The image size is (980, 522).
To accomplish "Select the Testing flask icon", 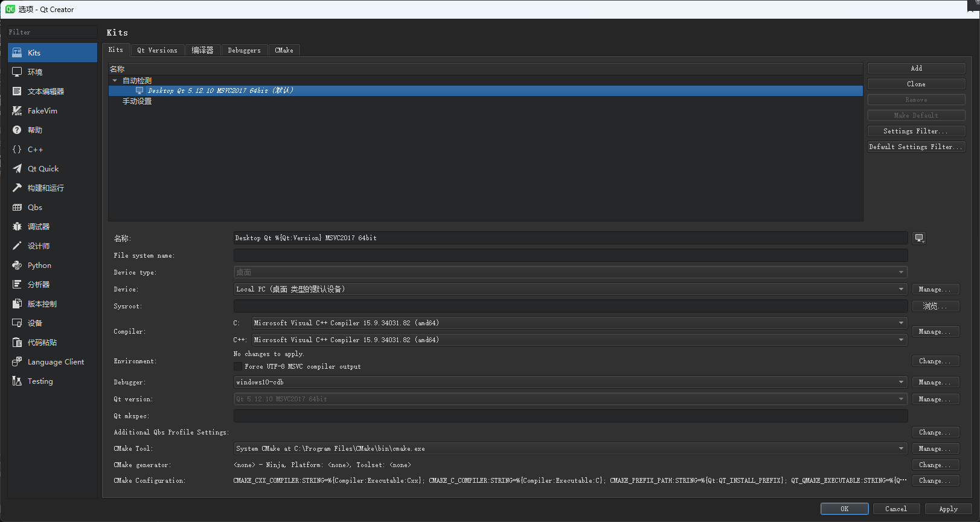I will click(x=17, y=381).
